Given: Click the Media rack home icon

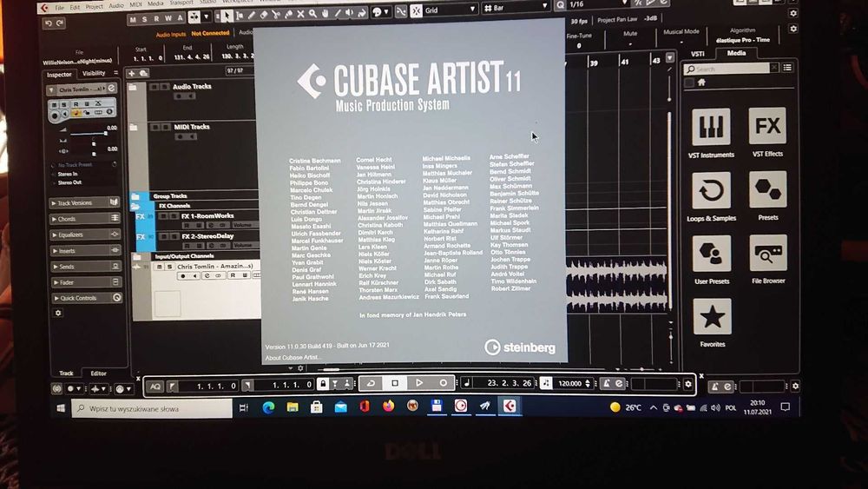Looking at the screenshot, I should click(x=701, y=83).
